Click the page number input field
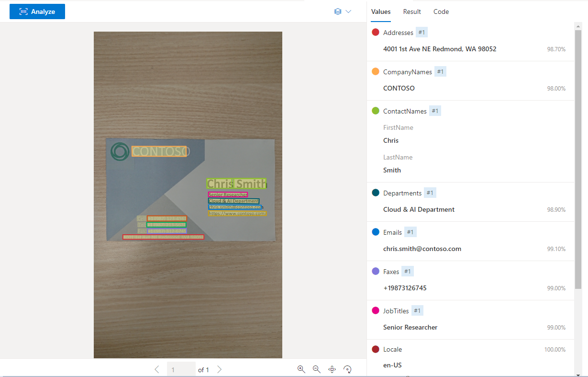The image size is (588, 377). coord(181,369)
